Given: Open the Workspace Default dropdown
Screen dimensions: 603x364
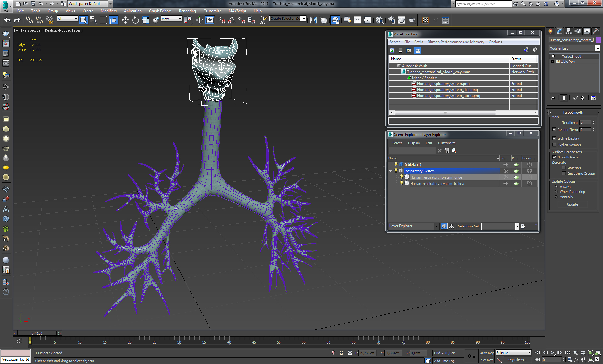Looking at the screenshot, I should [106, 4].
